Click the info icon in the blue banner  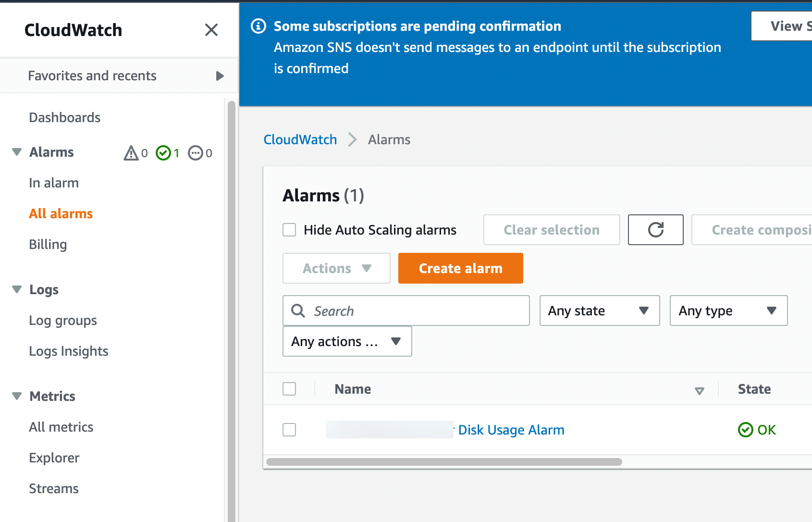258,26
